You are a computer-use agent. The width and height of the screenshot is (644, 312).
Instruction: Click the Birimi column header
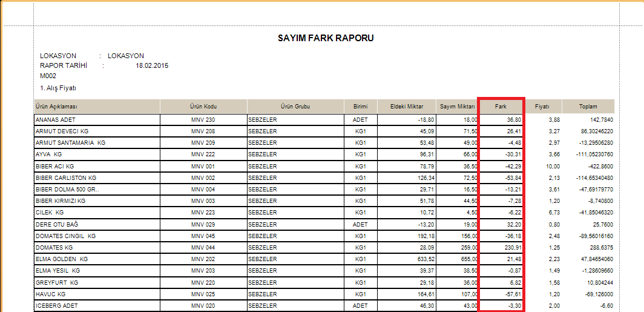coord(361,107)
